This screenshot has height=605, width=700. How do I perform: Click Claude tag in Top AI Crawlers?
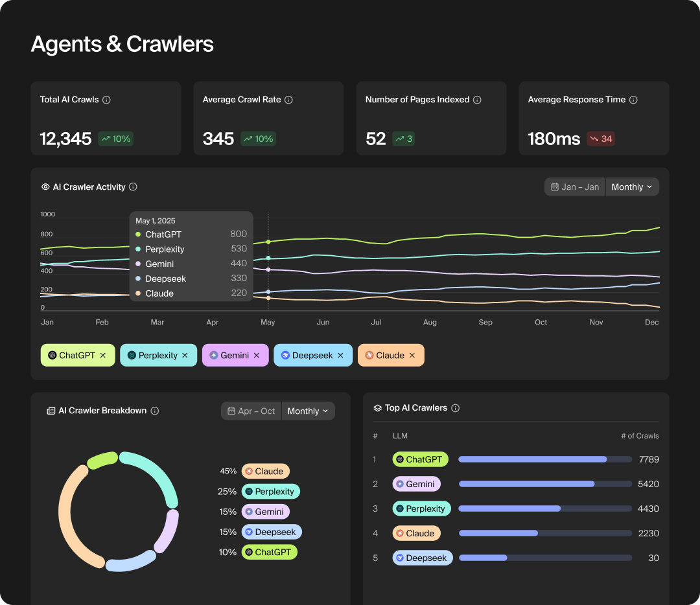[417, 533]
